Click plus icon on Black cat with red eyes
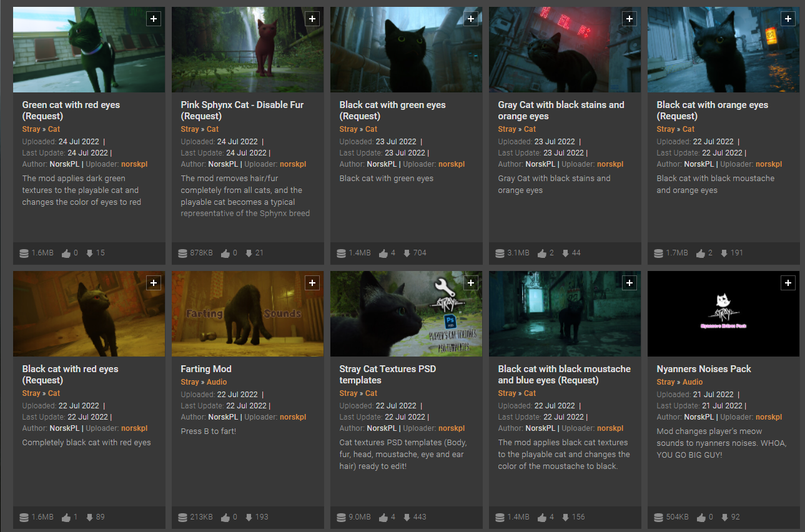Viewport: 805px width, 532px height. (x=154, y=283)
